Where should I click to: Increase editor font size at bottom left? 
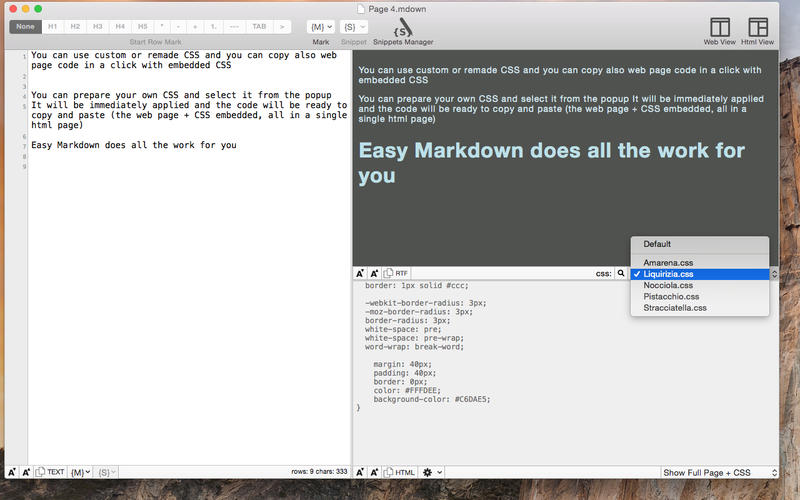[x=26, y=472]
